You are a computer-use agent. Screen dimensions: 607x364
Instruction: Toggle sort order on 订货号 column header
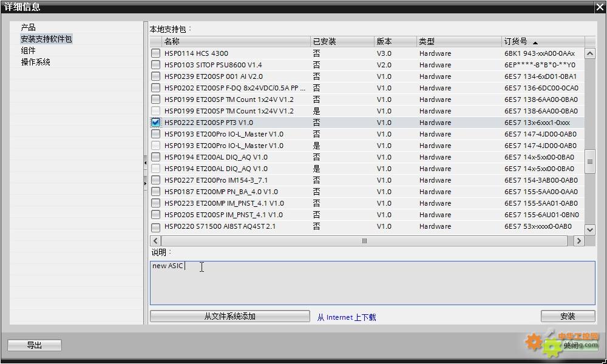[x=543, y=41]
